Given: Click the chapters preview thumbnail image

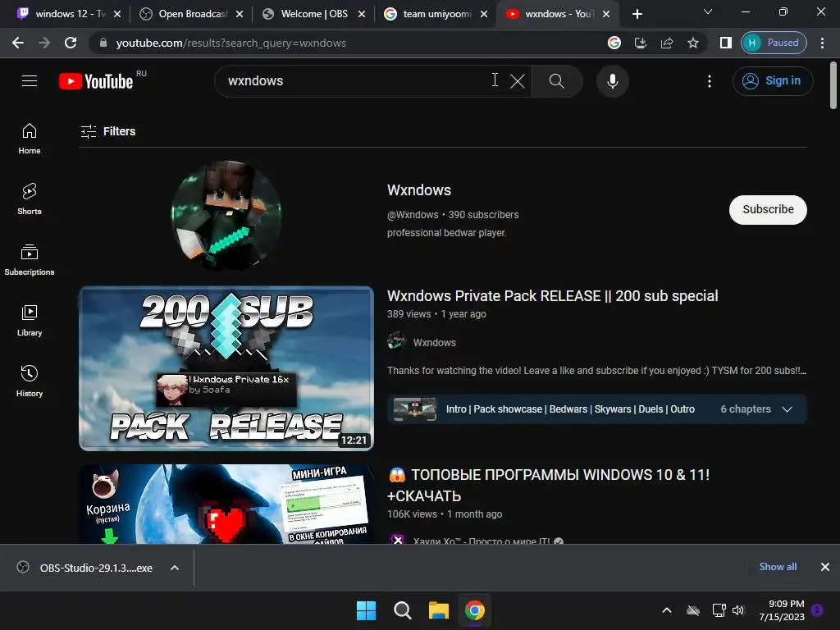Looking at the screenshot, I should click(x=414, y=409).
